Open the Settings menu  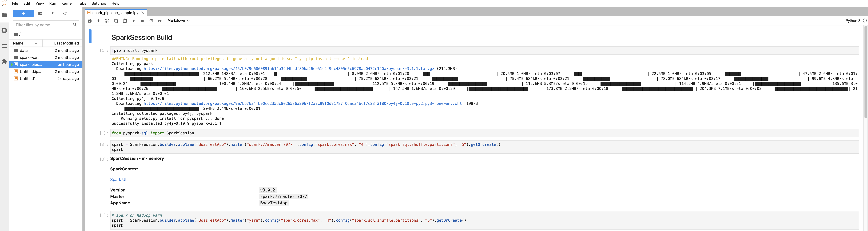click(99, 3)
